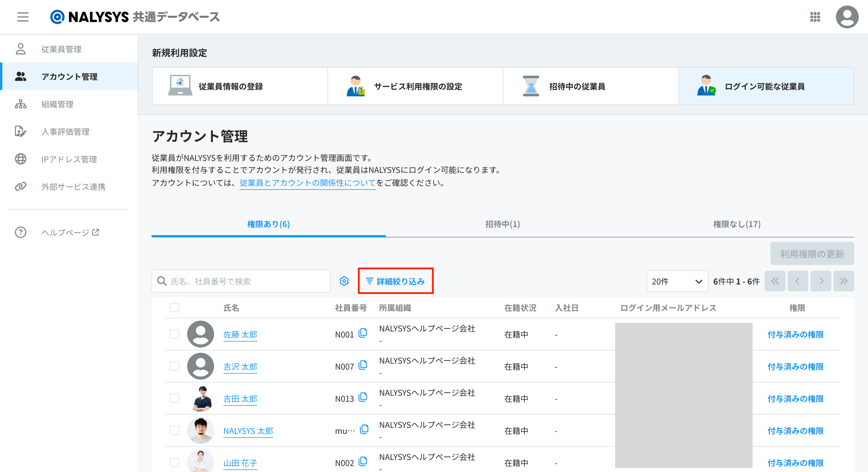This screenshot has width=868, height=472.
Task: Open 従業員とアカウントの関係性について link
Action: (x=307, y=183)
